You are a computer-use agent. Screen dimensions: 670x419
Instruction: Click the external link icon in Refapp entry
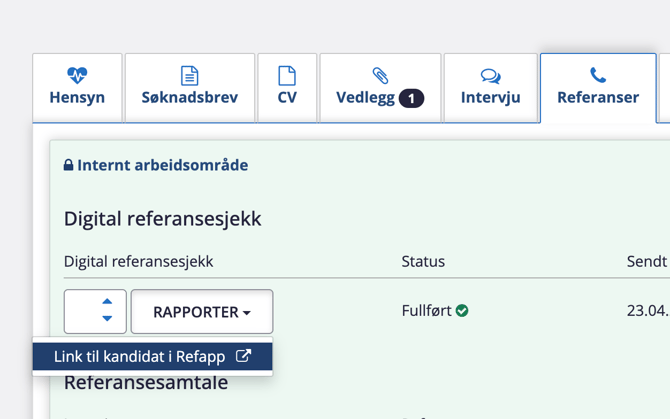pyautogui.click(x=243, y=356)
